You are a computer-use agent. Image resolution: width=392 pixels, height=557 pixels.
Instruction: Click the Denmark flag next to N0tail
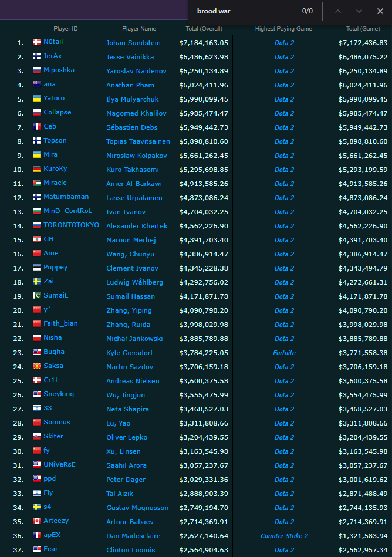[37, 42]
